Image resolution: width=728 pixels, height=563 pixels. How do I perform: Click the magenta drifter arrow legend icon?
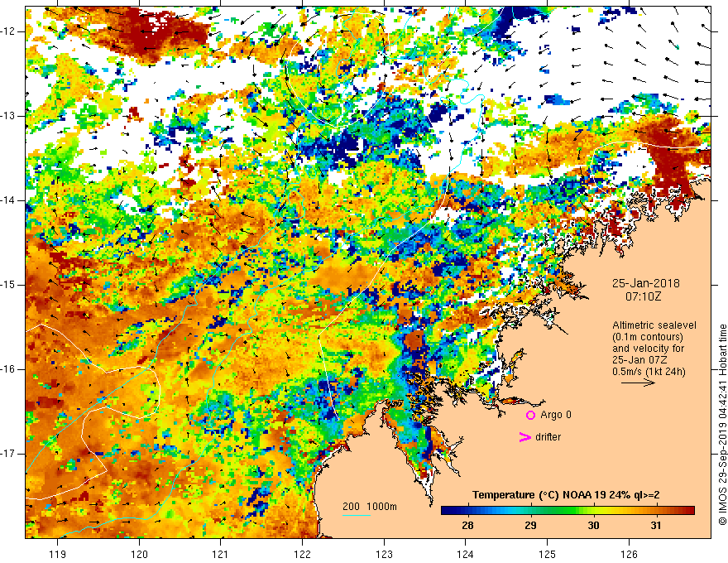[x=524, y=436]
